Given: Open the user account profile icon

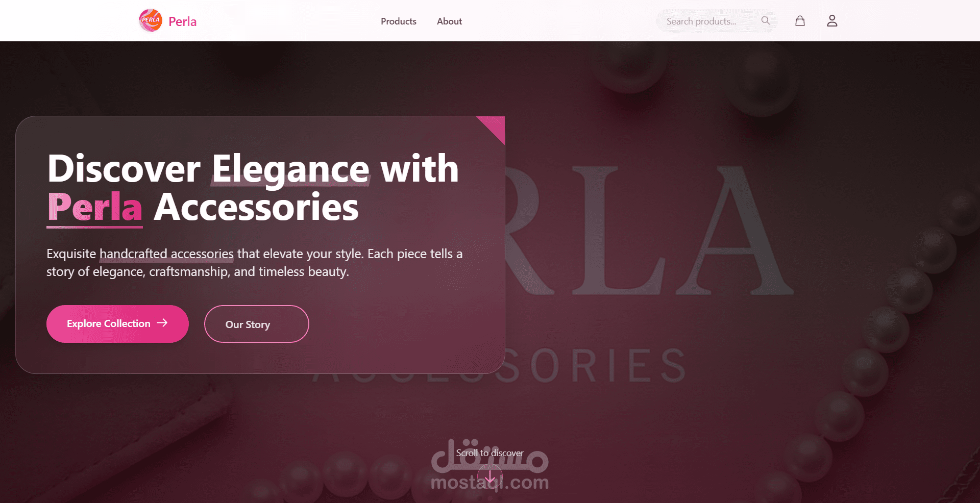Looking at the screenshot, I should click(x=832, y=21).
